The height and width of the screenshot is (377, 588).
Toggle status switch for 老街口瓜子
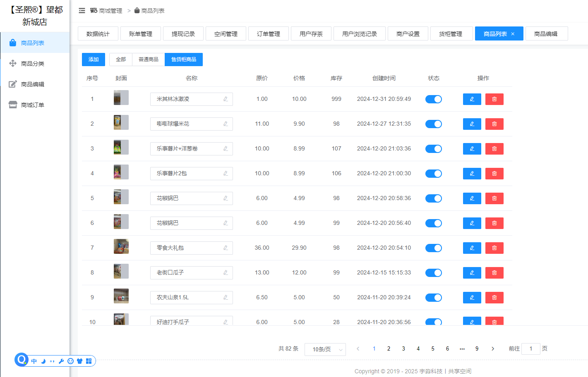coord(433,273)
